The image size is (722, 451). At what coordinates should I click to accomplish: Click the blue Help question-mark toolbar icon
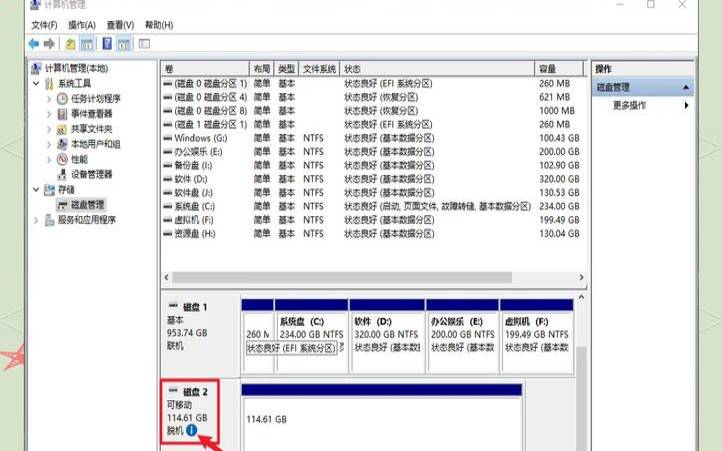click(x=107, y=44)
